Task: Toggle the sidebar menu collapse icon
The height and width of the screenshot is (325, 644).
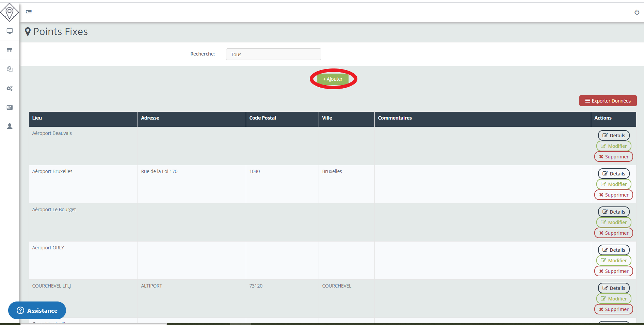Action: tap(29, 12)
